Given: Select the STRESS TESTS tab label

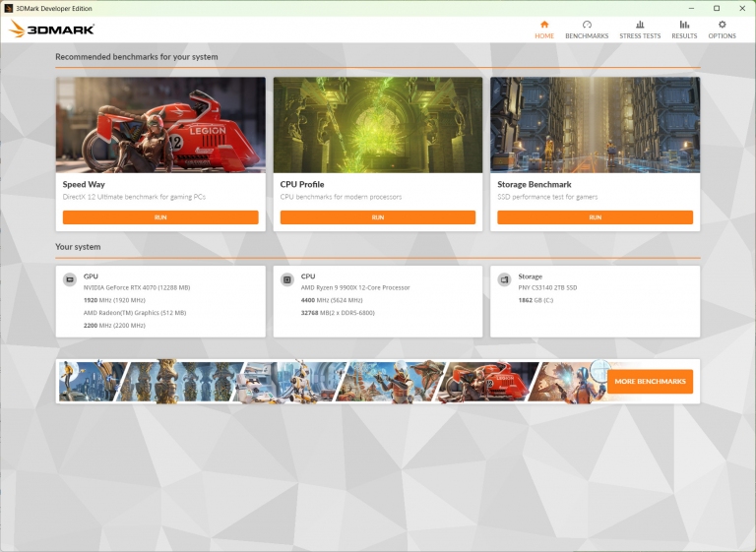Looking at the screenshot, I should click(x=640, y=35).
